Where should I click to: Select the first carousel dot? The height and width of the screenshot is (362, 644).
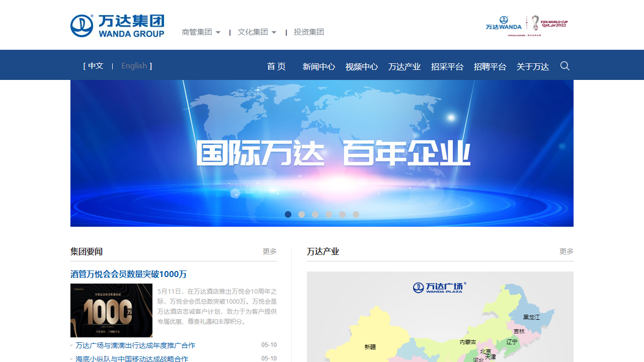(x=288, y=214)
